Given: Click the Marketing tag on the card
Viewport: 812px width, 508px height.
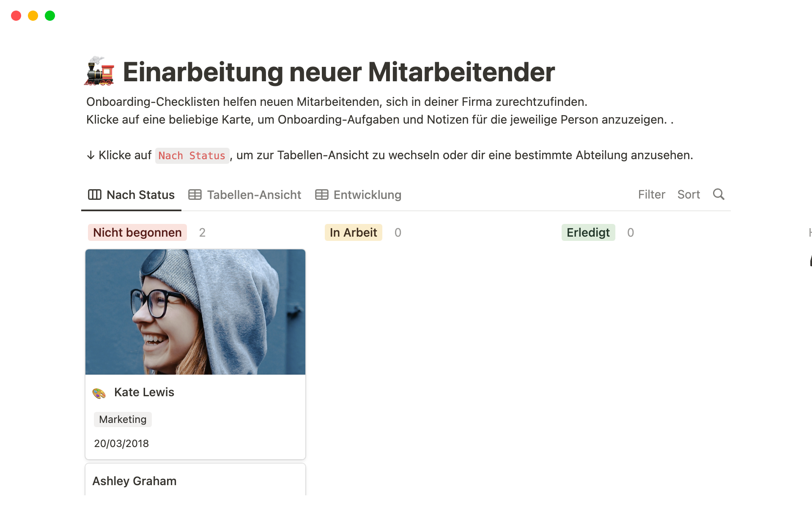Looking at the screenshot, I should pos(123,420).
